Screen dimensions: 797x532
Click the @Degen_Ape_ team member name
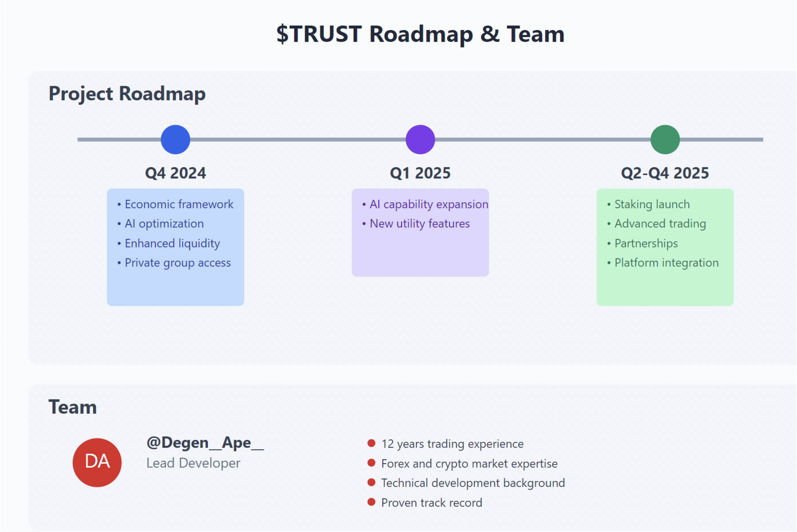205,443
